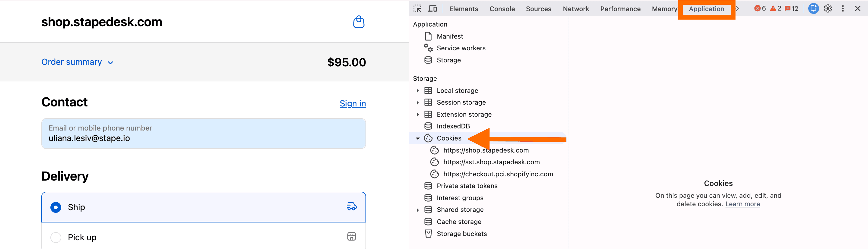Open DevTools settings gear
Viewport: 868px width, 249px height.
tap(828, 9)
